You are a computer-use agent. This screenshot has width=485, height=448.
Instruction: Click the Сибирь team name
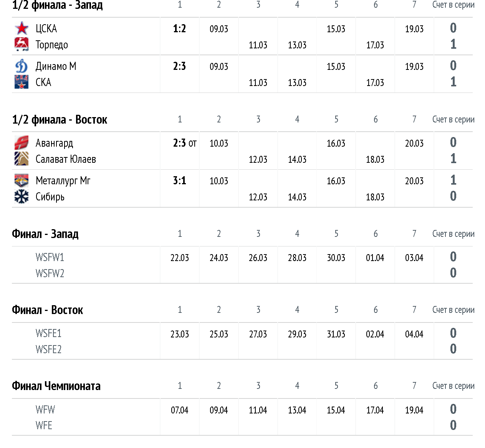[50, 197]
